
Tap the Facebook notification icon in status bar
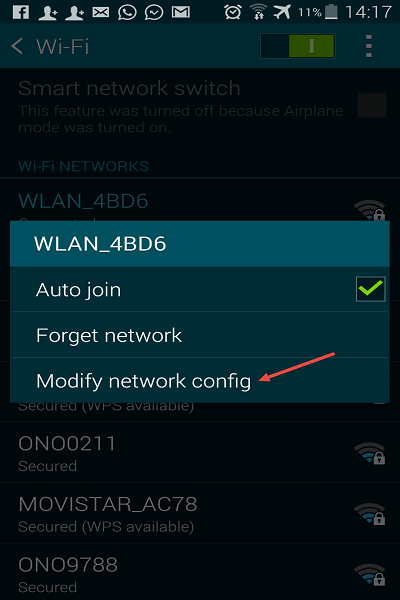(21, 12)
